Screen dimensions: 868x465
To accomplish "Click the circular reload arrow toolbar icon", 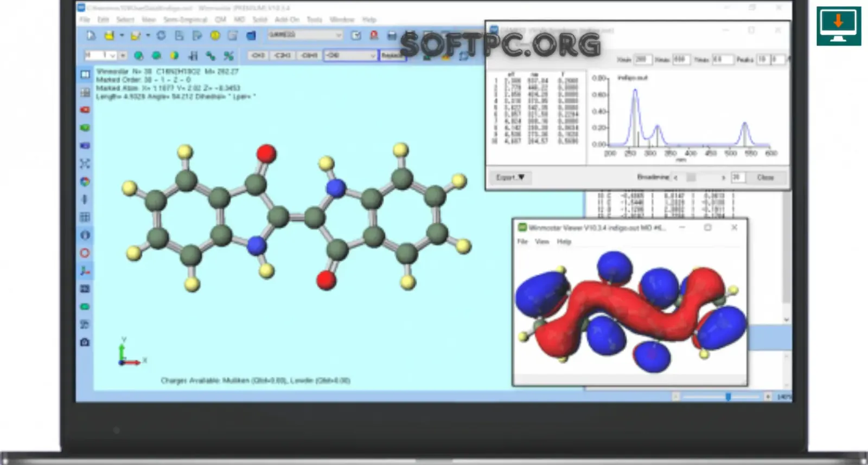I will tap(161, 36).
